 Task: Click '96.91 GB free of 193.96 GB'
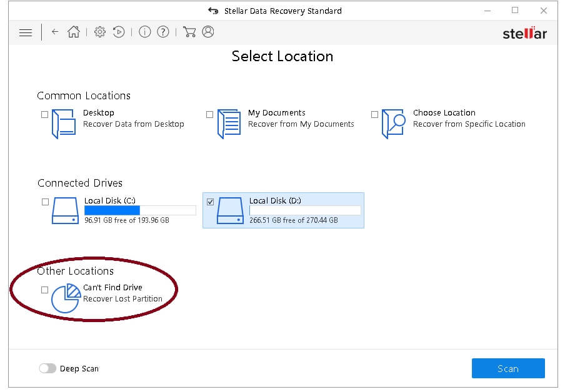[x=127, y=220]
